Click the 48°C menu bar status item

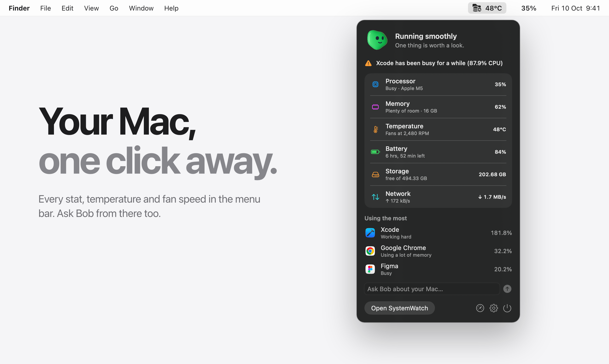pos(487,8)
